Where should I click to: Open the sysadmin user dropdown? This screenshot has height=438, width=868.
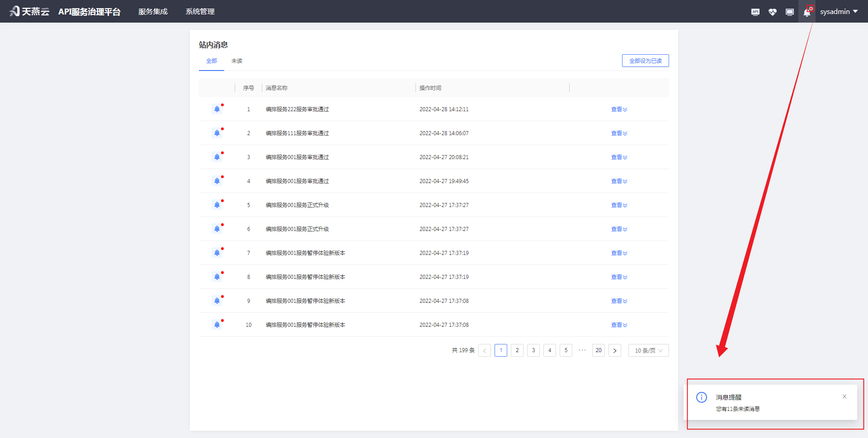pos(839,11)
